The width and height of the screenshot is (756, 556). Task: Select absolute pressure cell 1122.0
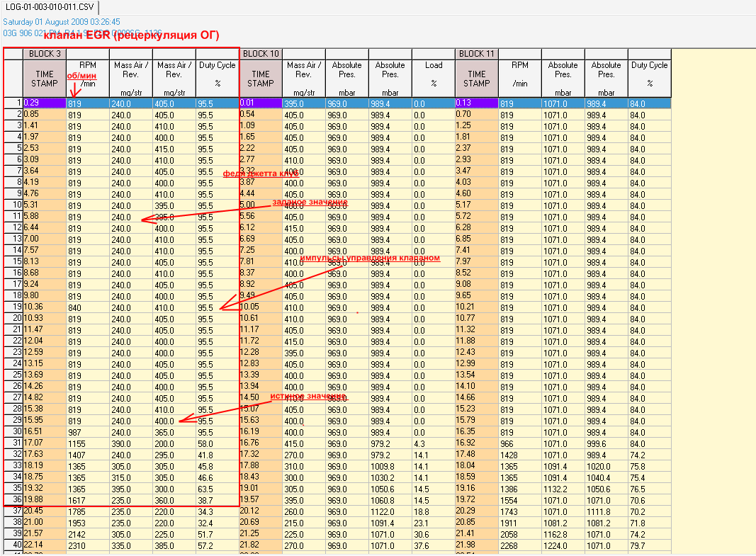pyautogui.click(x=390, y=511)
